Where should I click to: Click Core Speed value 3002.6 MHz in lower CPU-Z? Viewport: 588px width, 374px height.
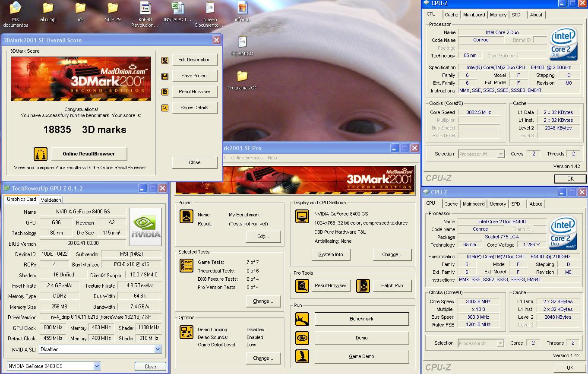pyautogui.click(x=478, y=302)
